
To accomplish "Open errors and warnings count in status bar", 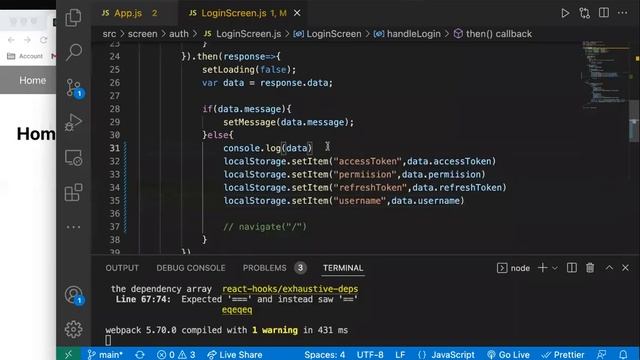I will pos(176,355).
